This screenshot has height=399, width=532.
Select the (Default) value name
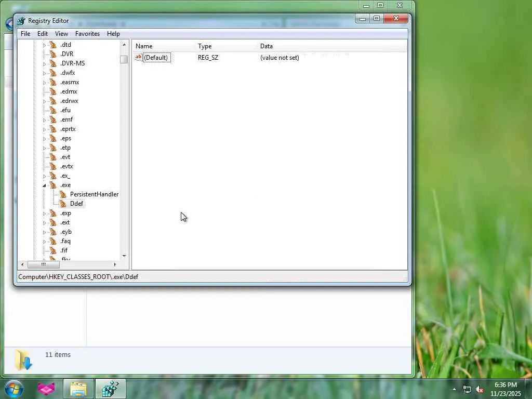[x=156, y=58]
